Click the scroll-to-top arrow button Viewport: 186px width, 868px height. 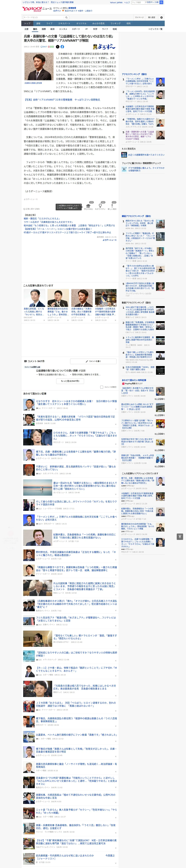click(180, 536)
